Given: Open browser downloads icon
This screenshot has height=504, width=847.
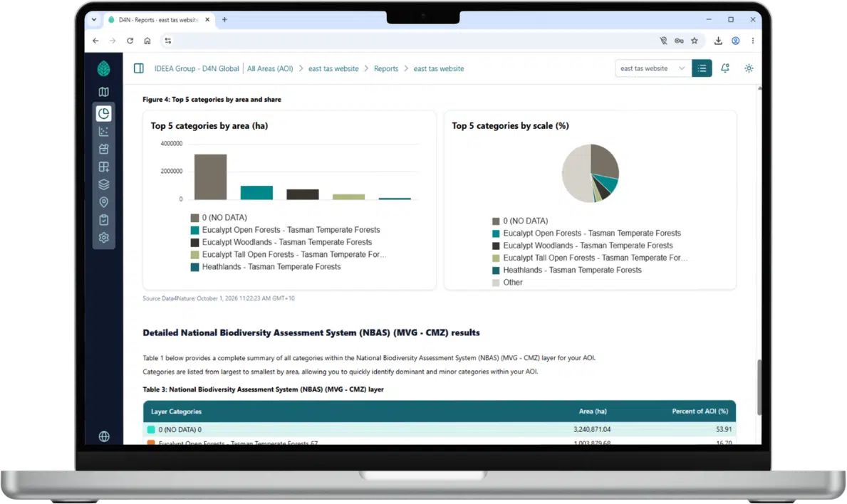Looking at the screenshot, I should pos(718,41).
